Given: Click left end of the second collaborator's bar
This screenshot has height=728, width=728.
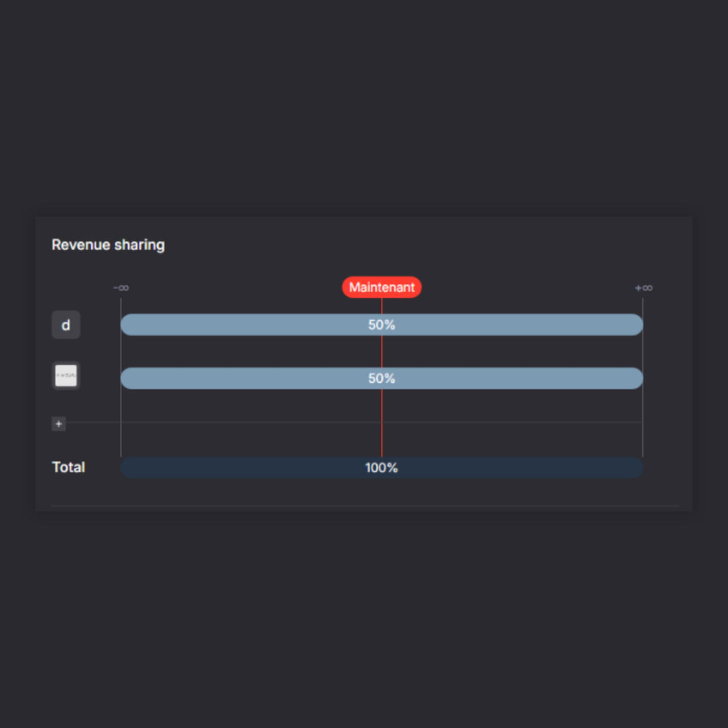Looking at the screenshot, I should (125, 378).
